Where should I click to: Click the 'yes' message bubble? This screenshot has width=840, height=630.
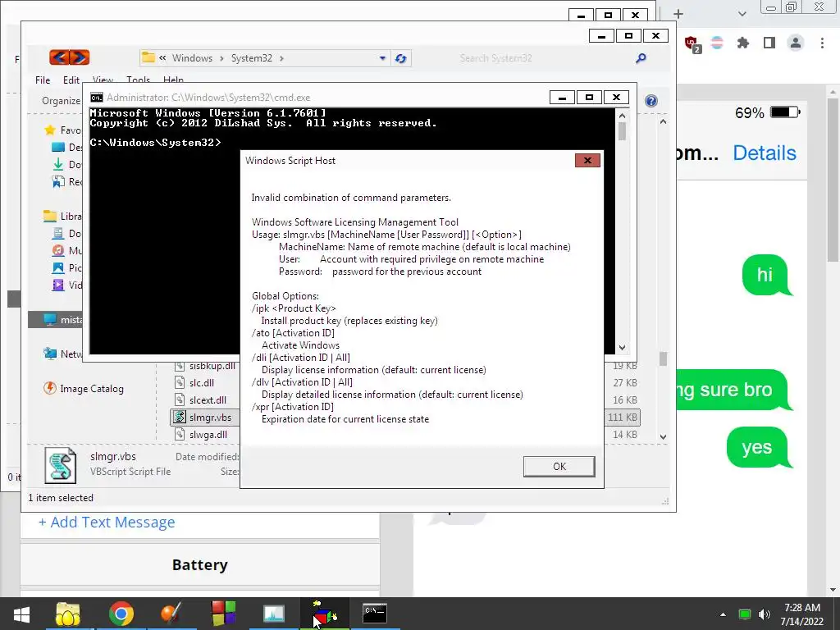tap(757, 447)
